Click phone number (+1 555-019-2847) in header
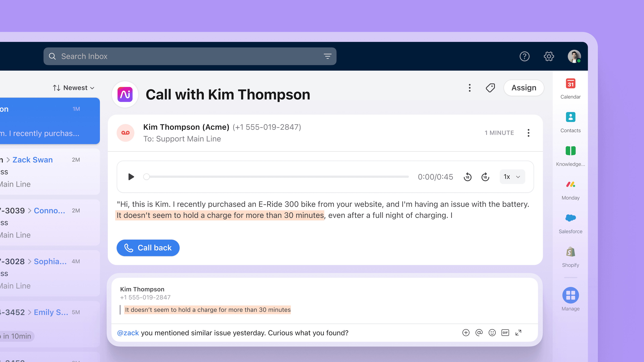 267,127
